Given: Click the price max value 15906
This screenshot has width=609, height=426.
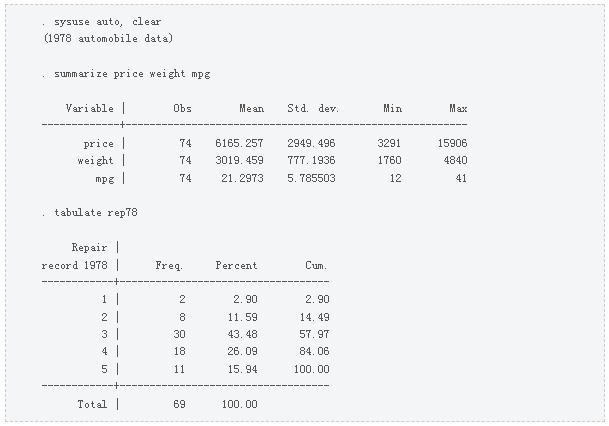Looking at the screenshot, I should 452,143.
